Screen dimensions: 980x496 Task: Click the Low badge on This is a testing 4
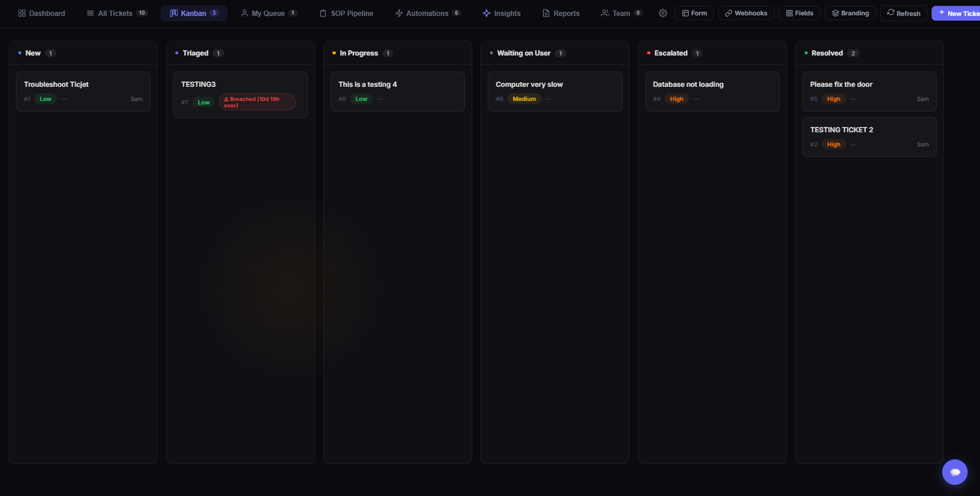(x=361, y=99)
